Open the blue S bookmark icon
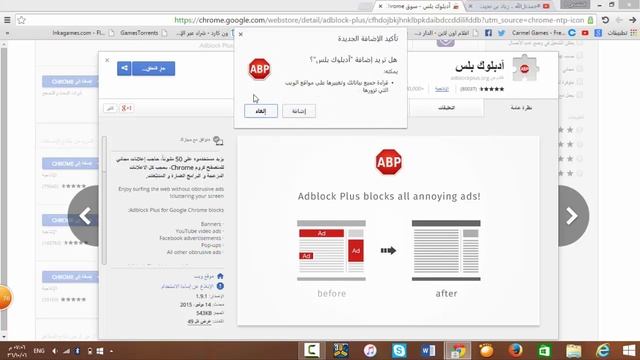Image resolution: width=640 pixels, height=360 pixels. point(598,33)
